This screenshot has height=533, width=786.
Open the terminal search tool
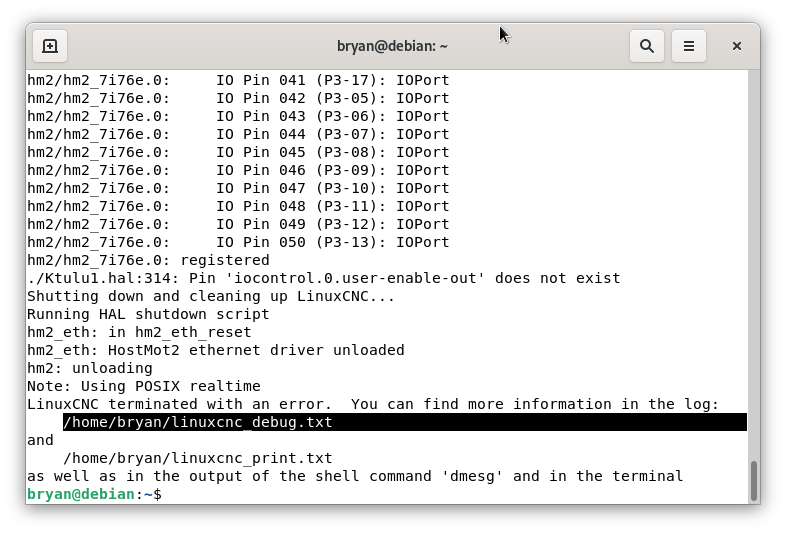point(647,46)
